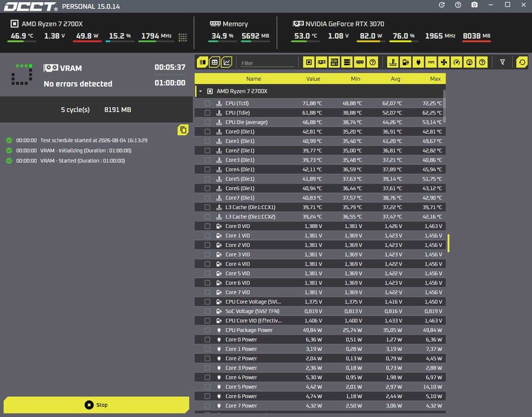Check the CPU (Tctl) checkbox
Image resolution: width=532 pixels, height=417 pixels.
208,103
